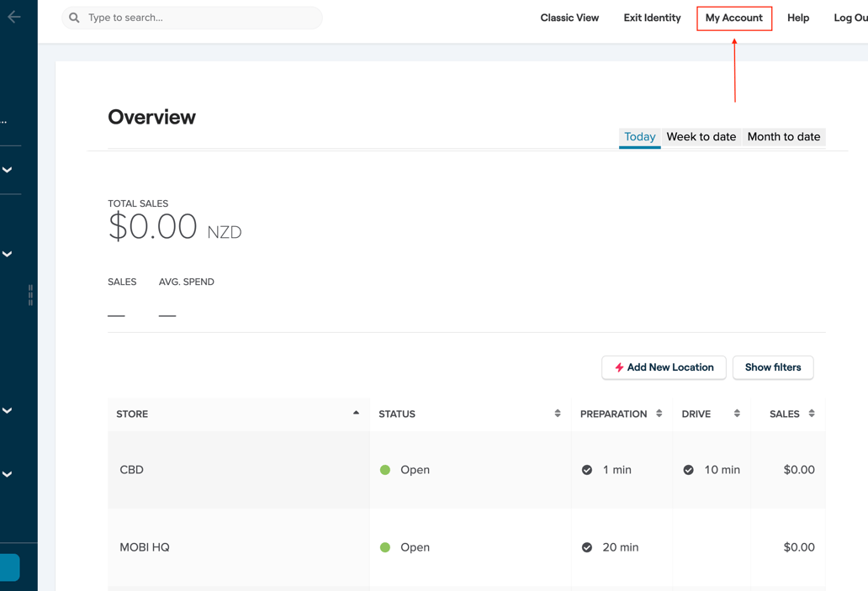Toggle MOBI HQ's green Open status indicator
This screenshot has width=868, height=591.
tap(384, 547)
